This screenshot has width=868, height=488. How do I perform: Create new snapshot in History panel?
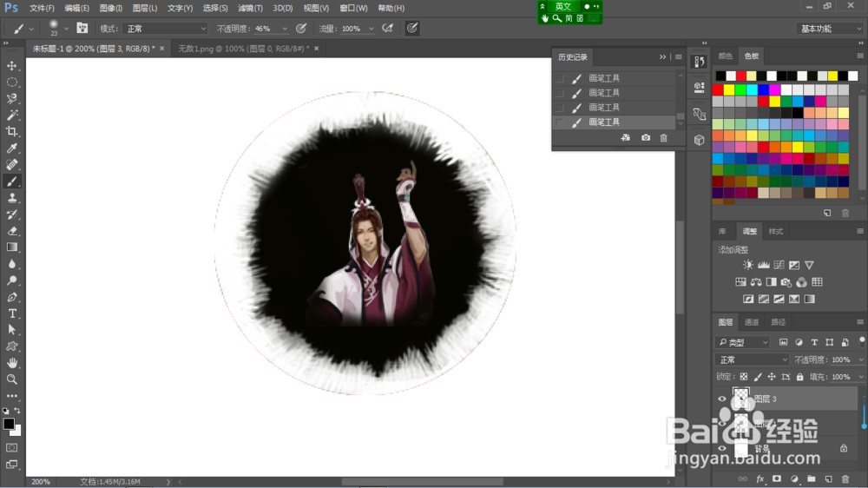coord(646,138)
